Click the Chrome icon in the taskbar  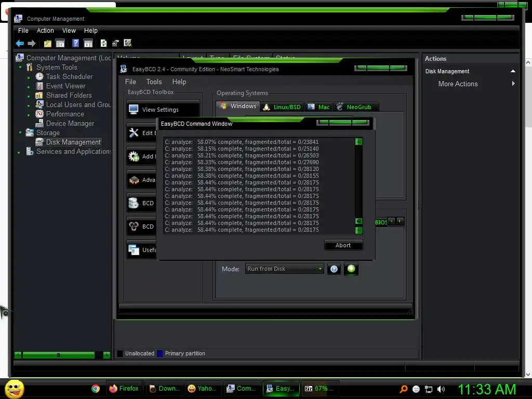click(96, 389)
